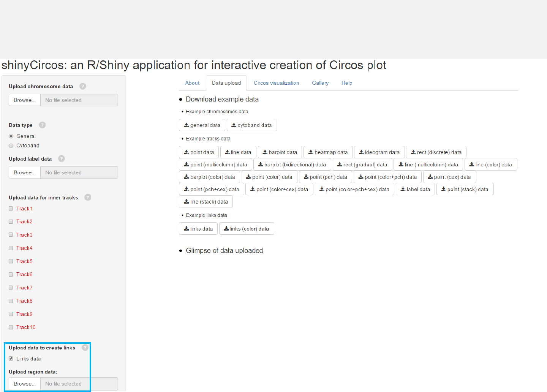Download cytoband data example
This screenshot has width=547, height=392.
pos(251,125)
